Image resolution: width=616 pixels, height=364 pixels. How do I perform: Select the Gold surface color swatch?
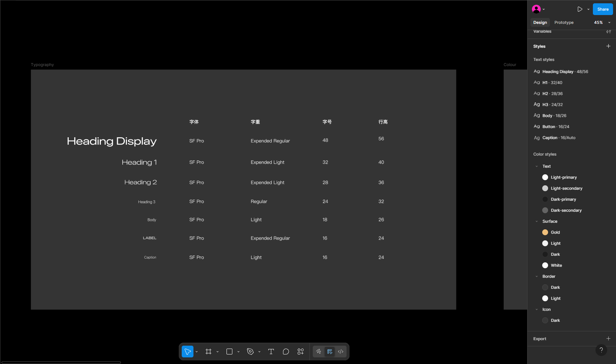click(x=545, y=232)
